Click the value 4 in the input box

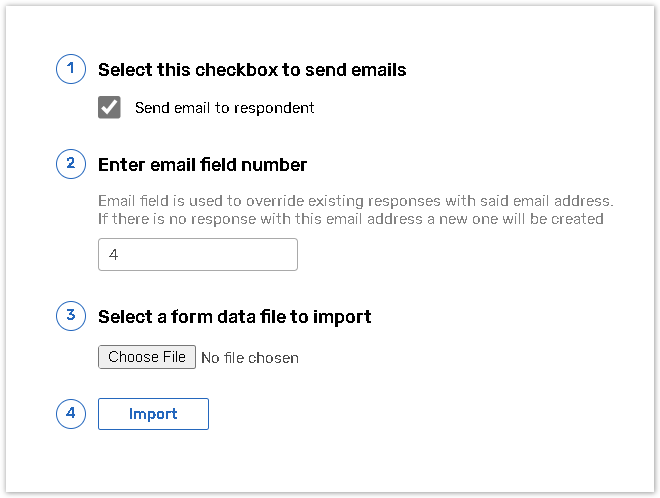(x=114, y=256)
